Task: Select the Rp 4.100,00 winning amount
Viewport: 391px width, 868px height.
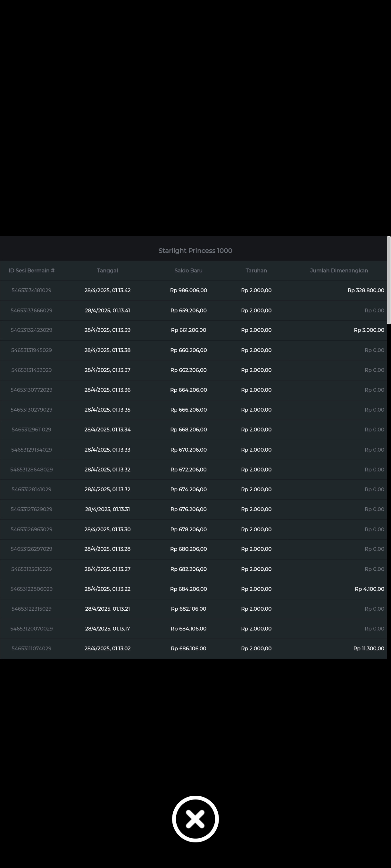Action: pyautogui.click(x=370, y=589)
